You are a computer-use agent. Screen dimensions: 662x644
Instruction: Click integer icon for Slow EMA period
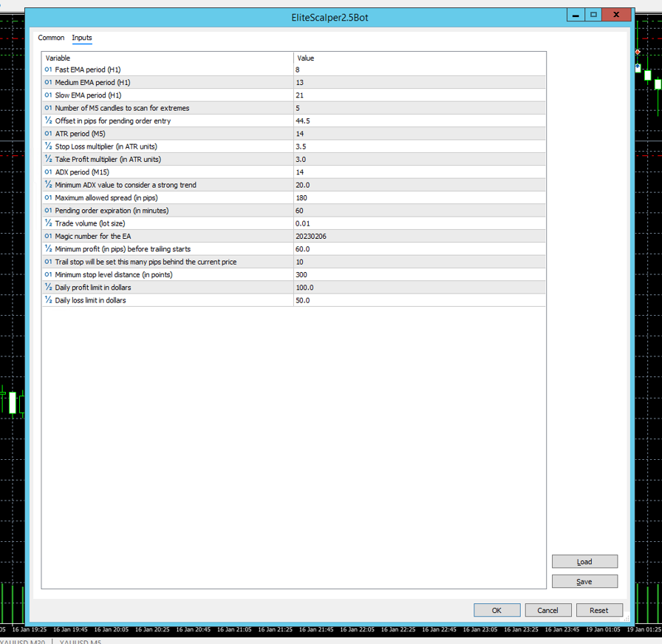(x=48, y=95)
